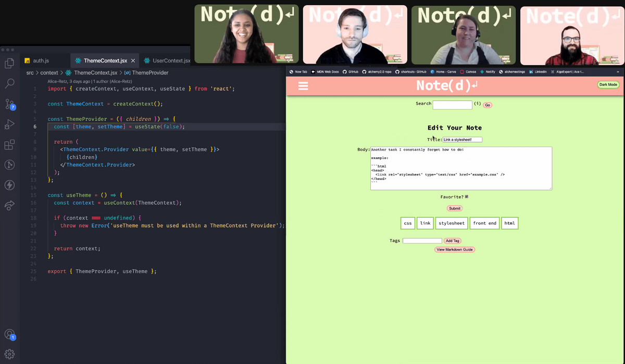Click the css tag
Viewport: 625px width, 364px height.
[408, 223]
